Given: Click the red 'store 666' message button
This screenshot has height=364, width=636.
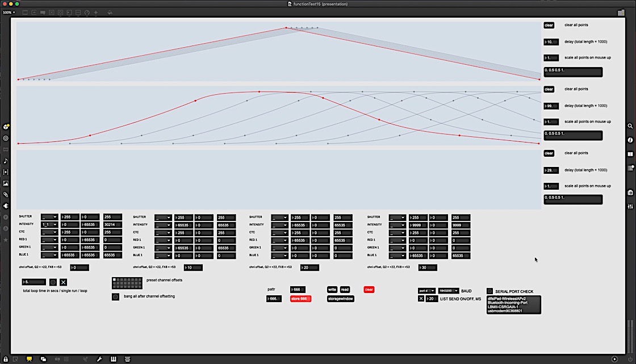Looking at the screenshot, I should click(x=300, y=299).
